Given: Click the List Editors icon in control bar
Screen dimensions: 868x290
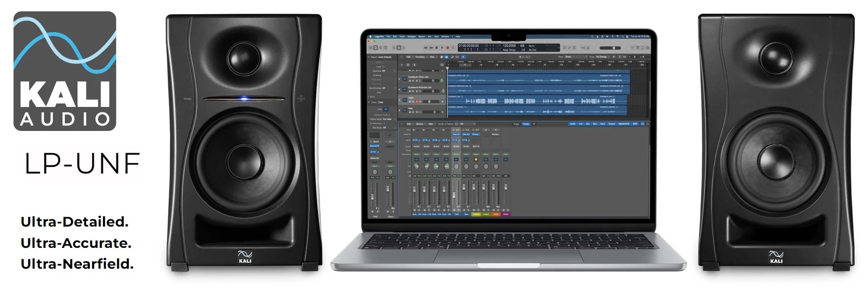Looking at the screenshot, I should pyautogui.click(x=633, y=48).
